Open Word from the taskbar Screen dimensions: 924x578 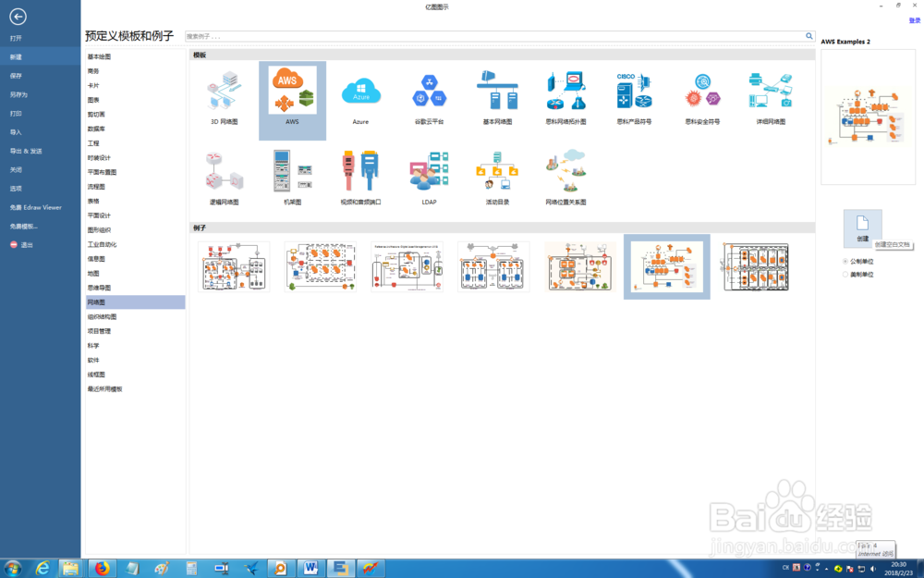click(x=310, y=568)
